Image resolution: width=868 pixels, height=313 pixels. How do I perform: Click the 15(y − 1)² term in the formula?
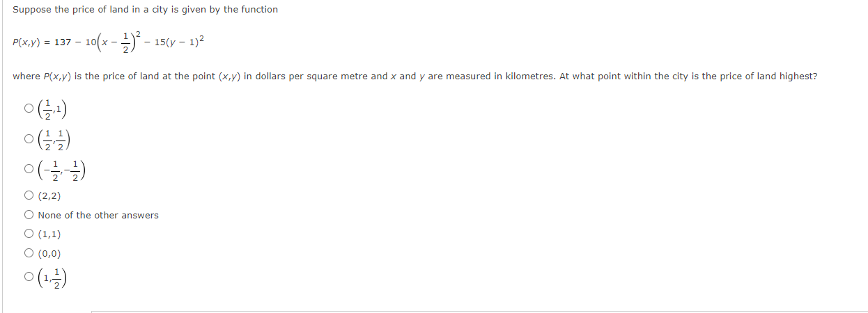point(179,42)
